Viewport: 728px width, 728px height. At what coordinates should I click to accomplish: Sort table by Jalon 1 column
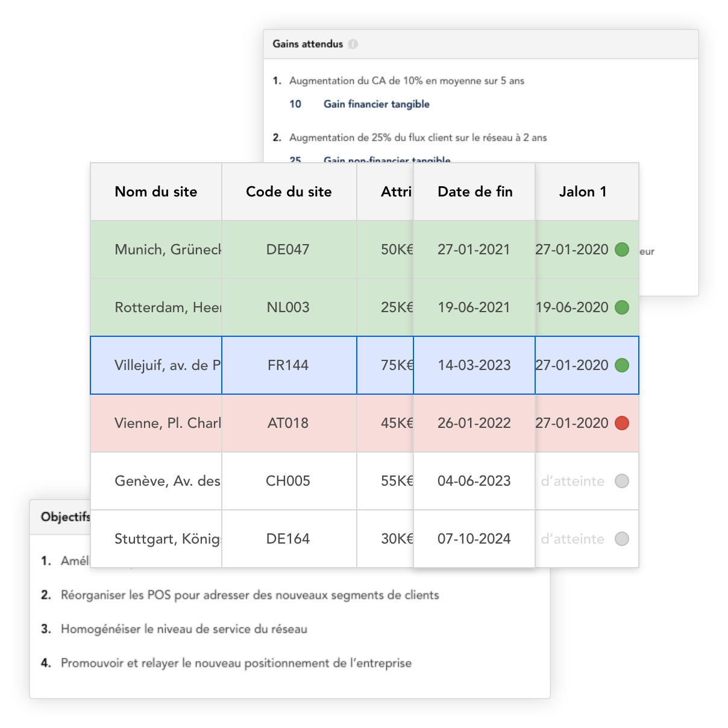(583, 191)
